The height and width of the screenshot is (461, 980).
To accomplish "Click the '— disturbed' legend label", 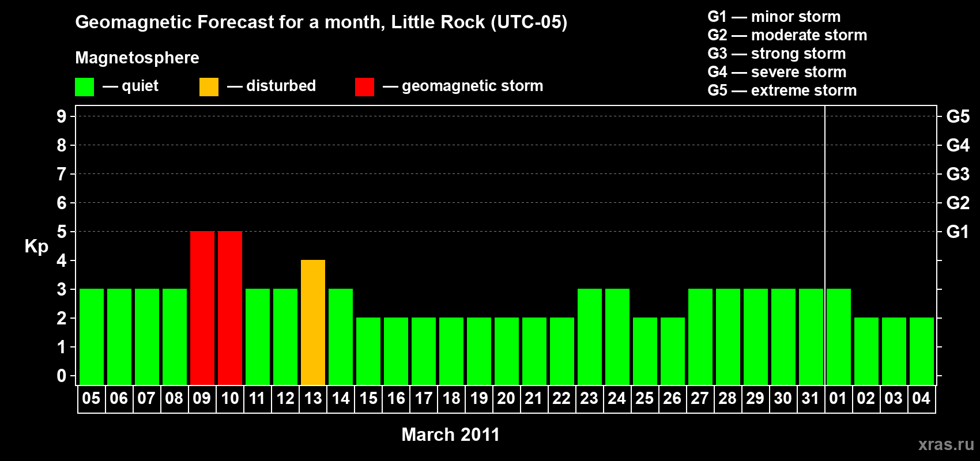I will click(272, 86).
